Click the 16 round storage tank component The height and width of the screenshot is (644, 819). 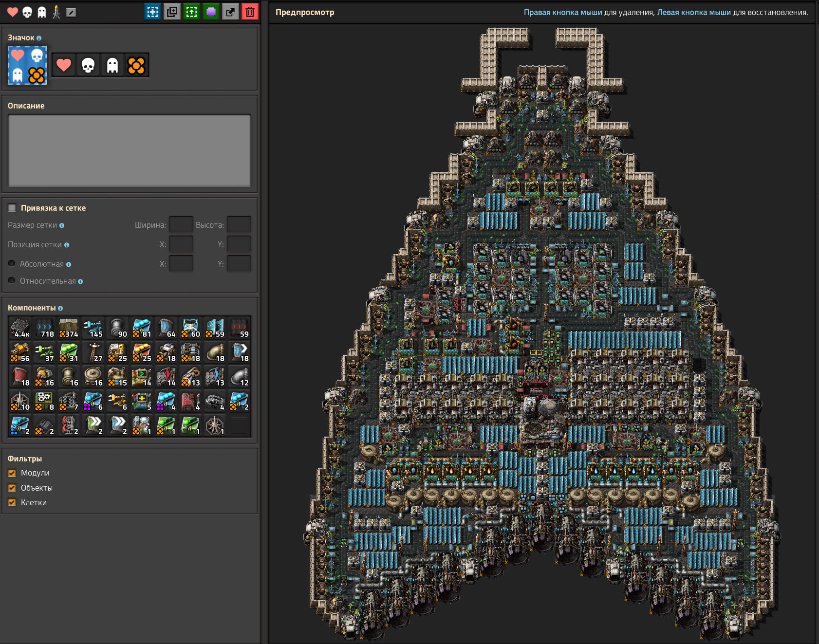pos(93,376)
